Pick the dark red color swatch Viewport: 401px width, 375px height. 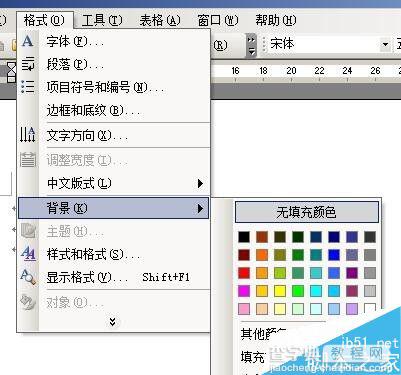[244, 255]
